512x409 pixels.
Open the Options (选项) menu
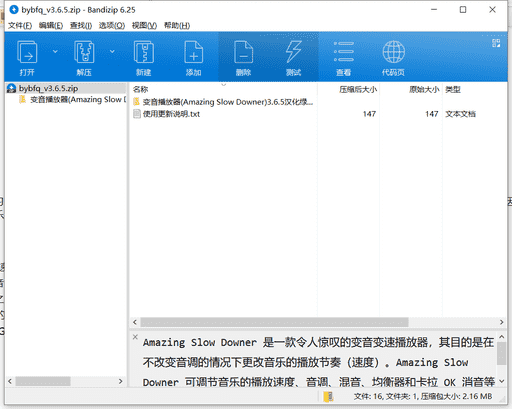[x=112, y=26]
